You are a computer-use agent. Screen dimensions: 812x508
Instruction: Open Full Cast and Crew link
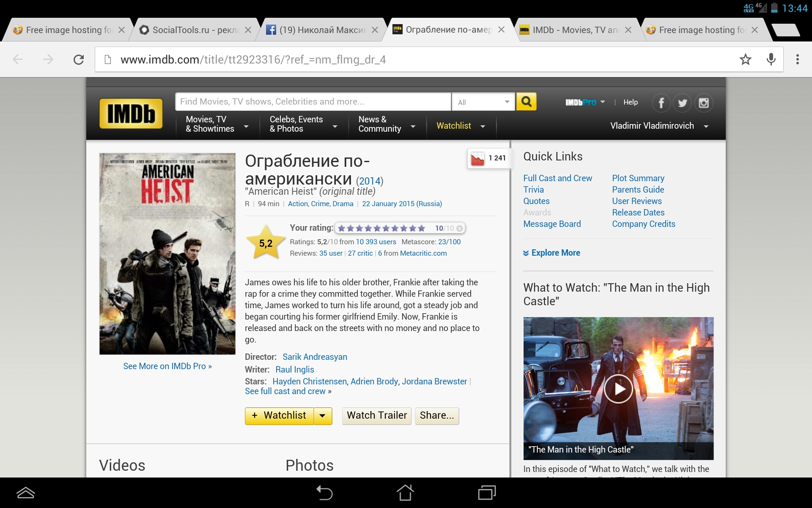click(x=557, y=178)
